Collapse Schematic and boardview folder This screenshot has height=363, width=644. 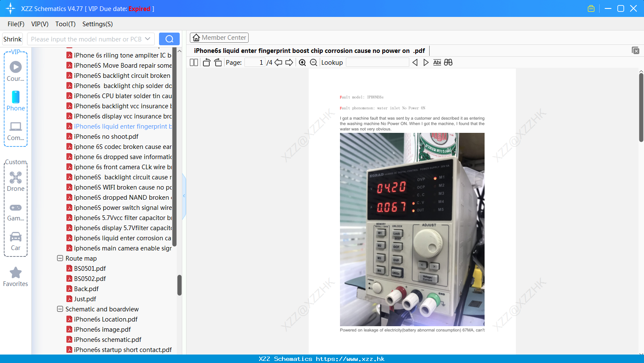[x=60, y=309]
